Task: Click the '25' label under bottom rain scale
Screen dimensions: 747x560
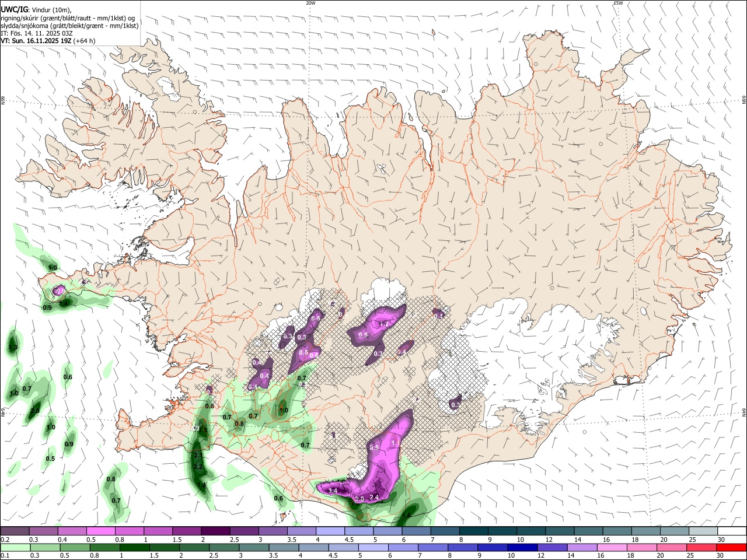Action: pyautogui.click(x=692, y=556)
